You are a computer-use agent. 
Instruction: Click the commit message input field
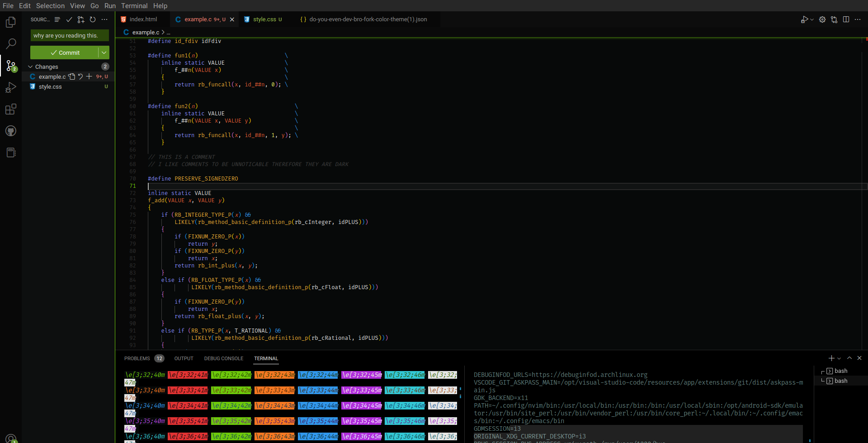click(x=70, y=35)
